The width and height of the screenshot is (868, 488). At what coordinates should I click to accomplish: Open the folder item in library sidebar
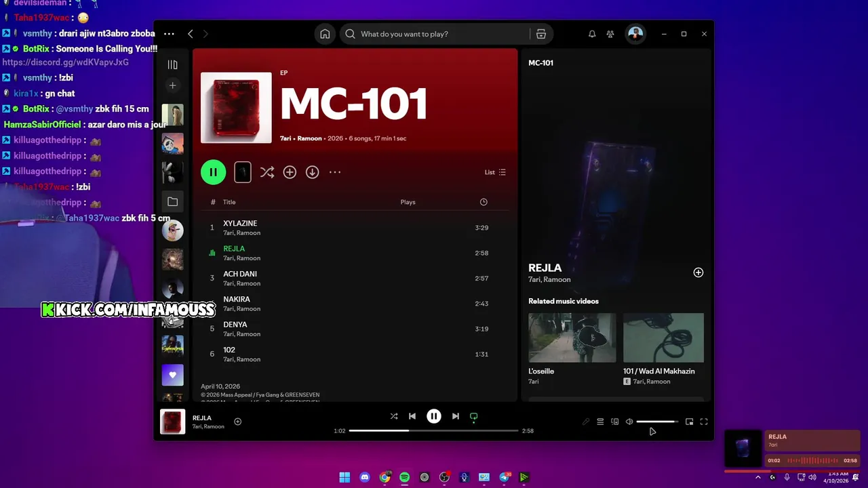point(172,202)
